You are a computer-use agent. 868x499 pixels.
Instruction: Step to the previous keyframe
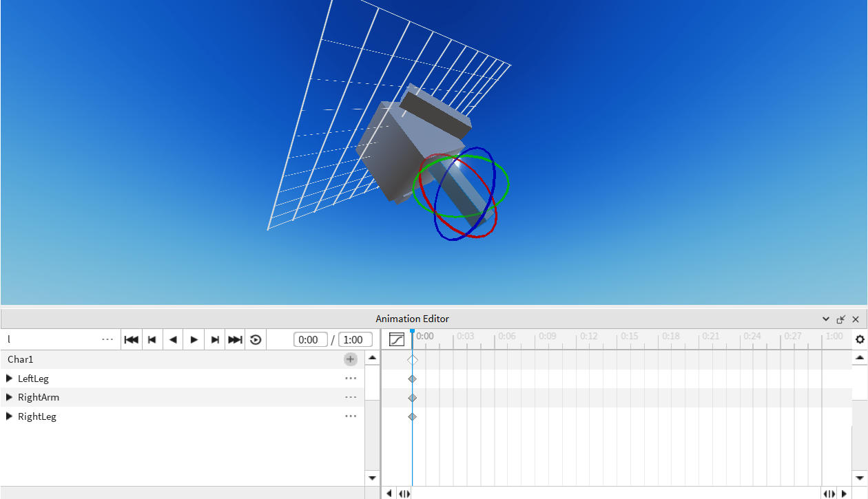pyautogui.click(x=152, y=339)
